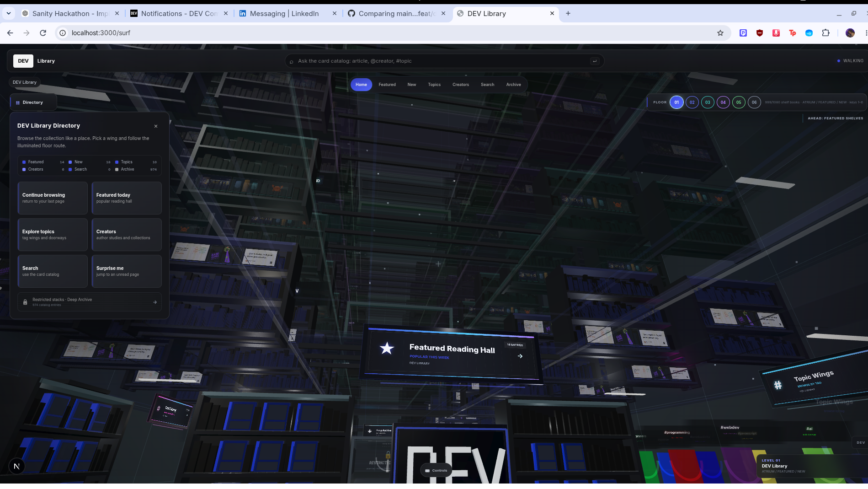
Task: Switch to the Topics nav tab
Action: pyautogui.click(x=434, y=85)
